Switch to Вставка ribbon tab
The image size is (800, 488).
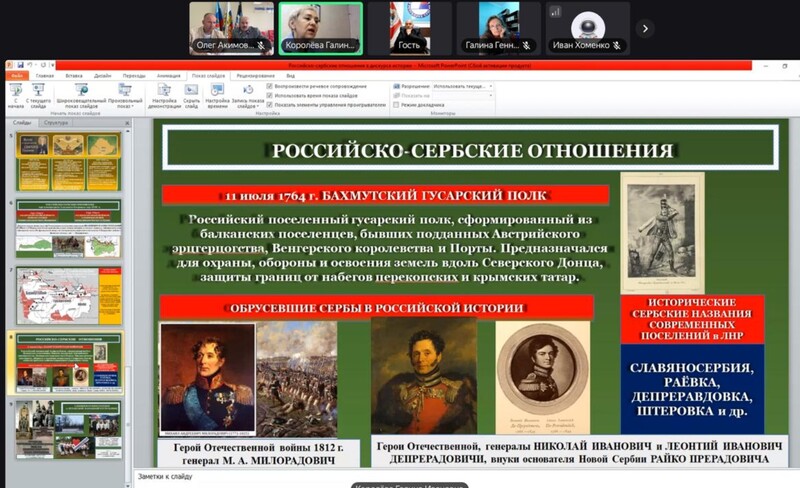pyautogui.click(x=74, y=76)
